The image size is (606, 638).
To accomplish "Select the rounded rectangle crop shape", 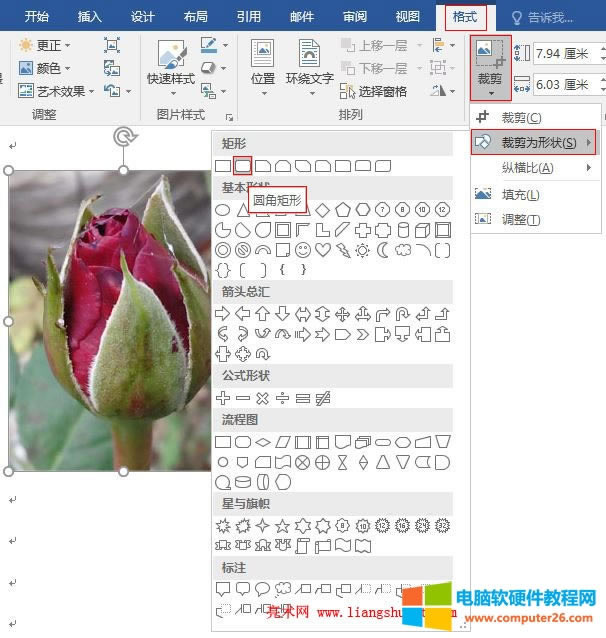I will click(x=243, y=166).
